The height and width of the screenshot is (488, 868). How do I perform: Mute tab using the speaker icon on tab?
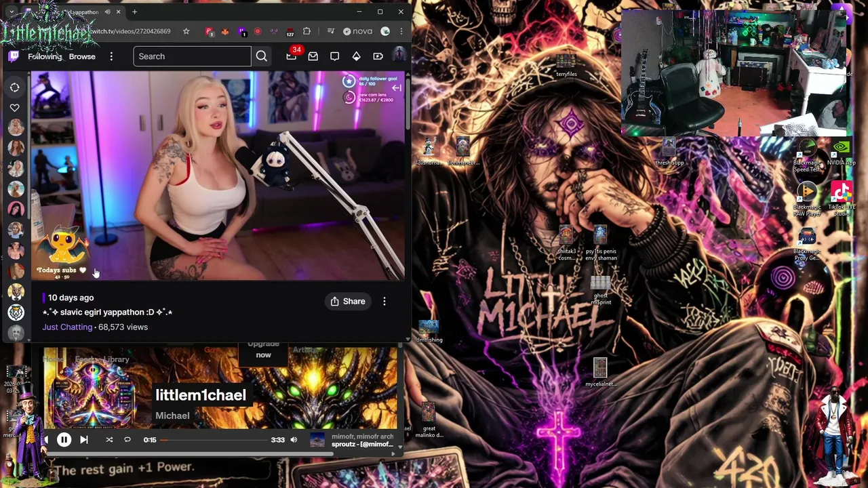107,12
